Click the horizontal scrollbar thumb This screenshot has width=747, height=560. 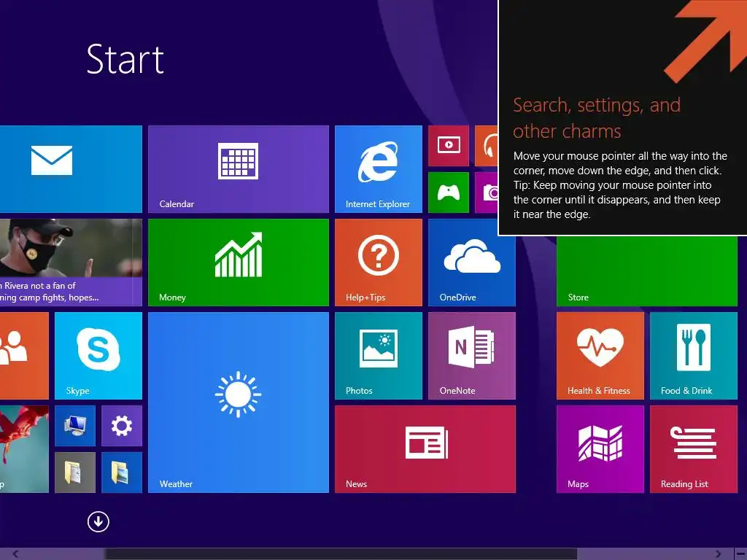click(341, 554)
